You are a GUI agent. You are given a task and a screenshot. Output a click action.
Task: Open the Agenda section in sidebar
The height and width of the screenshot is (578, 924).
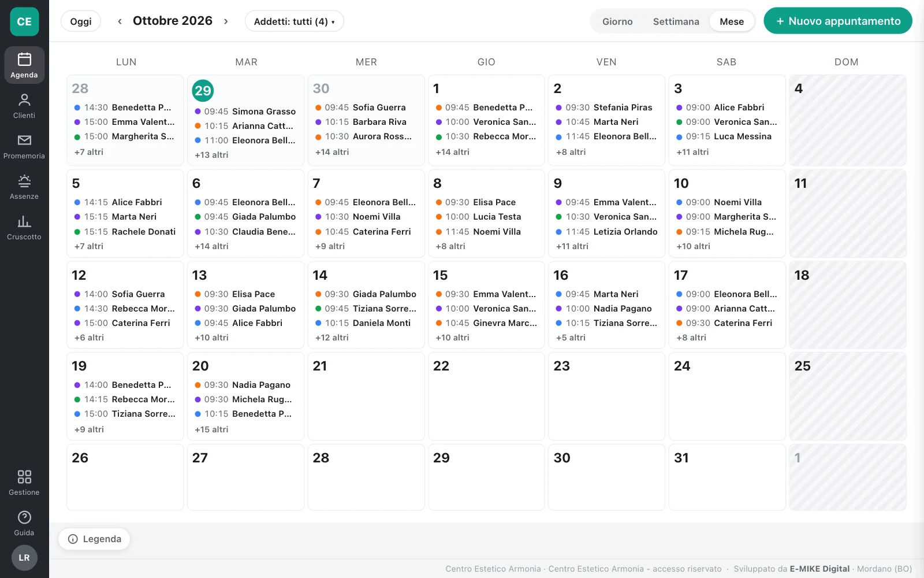24,65
